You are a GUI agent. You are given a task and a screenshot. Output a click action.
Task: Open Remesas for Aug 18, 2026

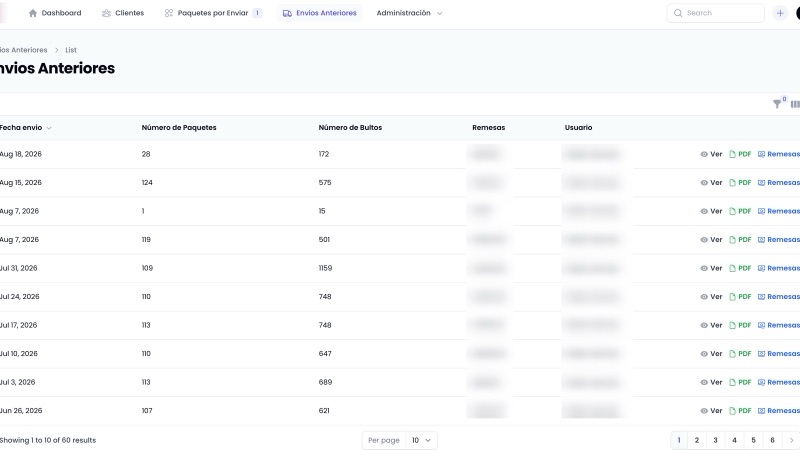(x=779, y=154)
